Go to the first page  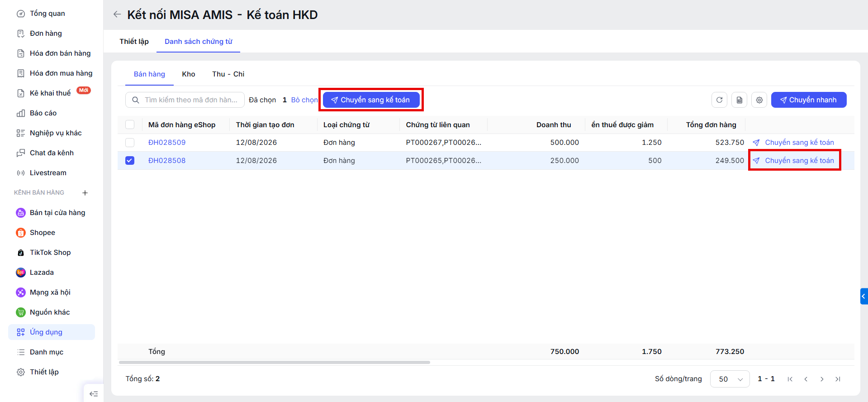click(790, 379)
